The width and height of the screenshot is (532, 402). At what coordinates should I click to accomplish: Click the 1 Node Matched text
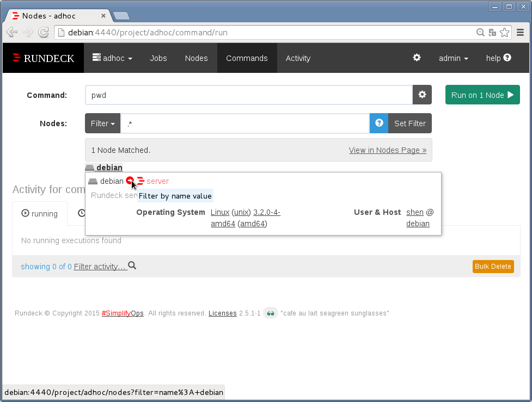click(x=121, y=150)
